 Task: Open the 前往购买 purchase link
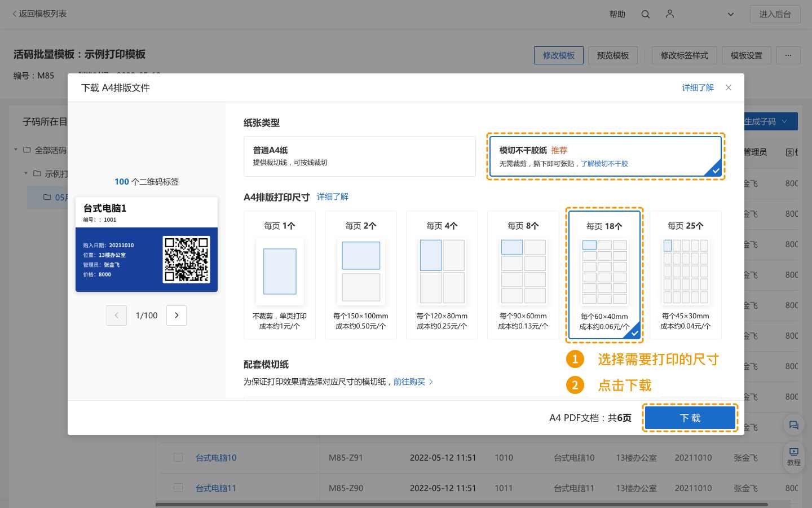tap(409, 382)
